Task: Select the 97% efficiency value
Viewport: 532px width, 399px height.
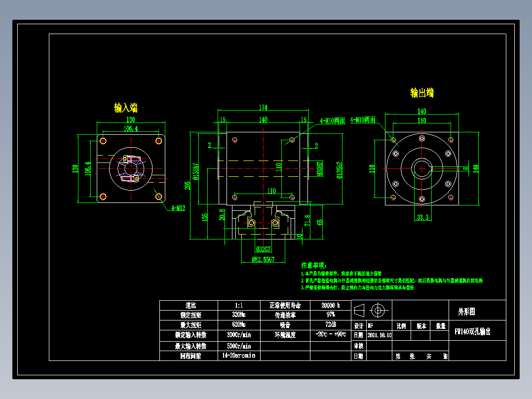Action: [x=331, y=315]
